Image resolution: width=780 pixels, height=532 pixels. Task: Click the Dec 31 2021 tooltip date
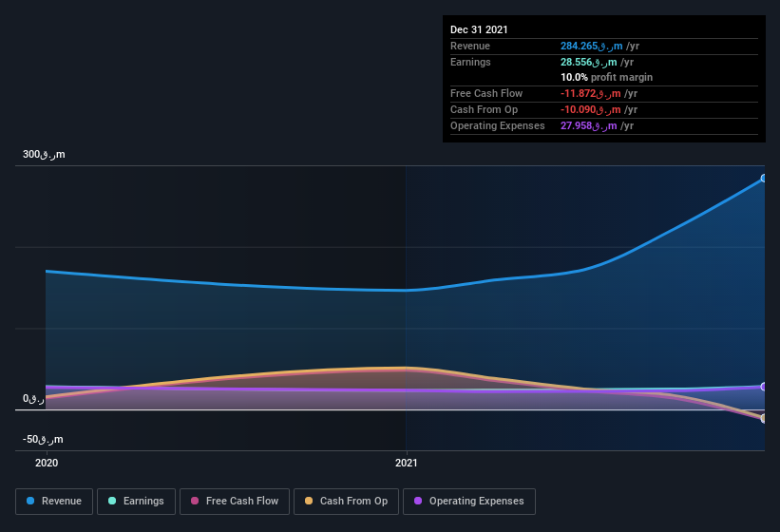coord(479,29)
